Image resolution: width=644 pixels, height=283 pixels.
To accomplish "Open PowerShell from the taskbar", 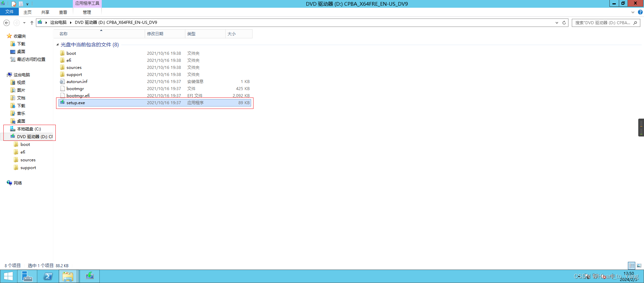I will pyautogui.click(x=48, y=276).
